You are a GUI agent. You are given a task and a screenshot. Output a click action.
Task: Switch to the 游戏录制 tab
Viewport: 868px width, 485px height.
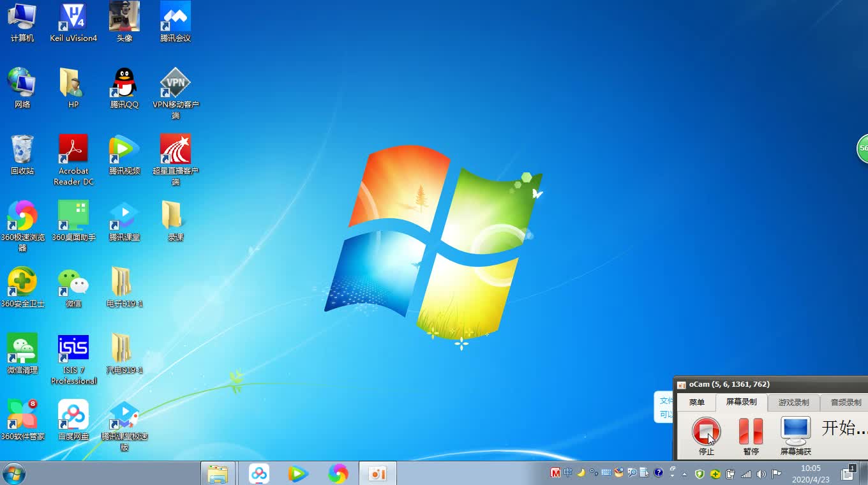coord(793,402)
